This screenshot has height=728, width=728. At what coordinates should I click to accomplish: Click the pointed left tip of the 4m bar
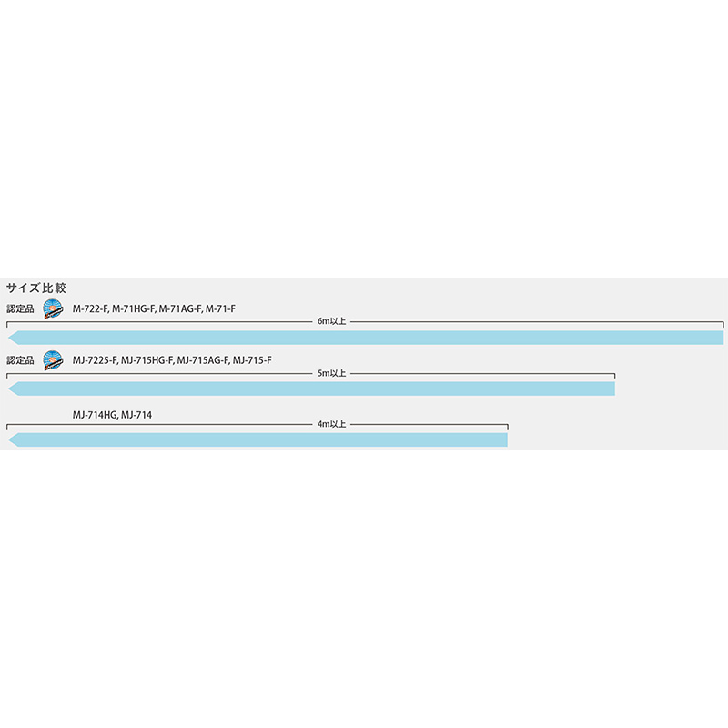pyautogui.click(x=12, y=440)
